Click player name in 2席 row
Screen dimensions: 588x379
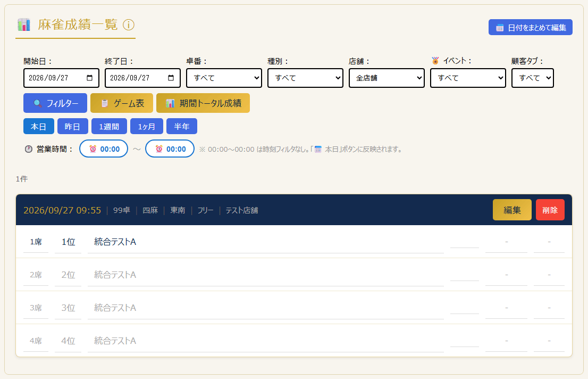[x=115, y=275]
